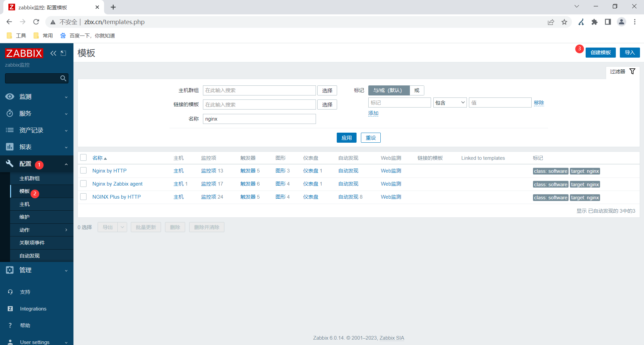Expand the 动作 submenu
The width and height of the screenshot is (644, 345).
pyautogui.click(x=42, y=230)
